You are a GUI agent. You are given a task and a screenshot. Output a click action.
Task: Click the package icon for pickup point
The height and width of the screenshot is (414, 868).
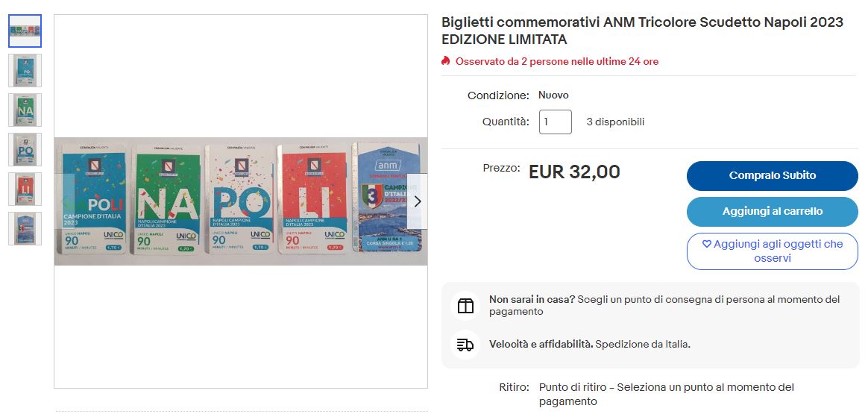click(465, 306)
